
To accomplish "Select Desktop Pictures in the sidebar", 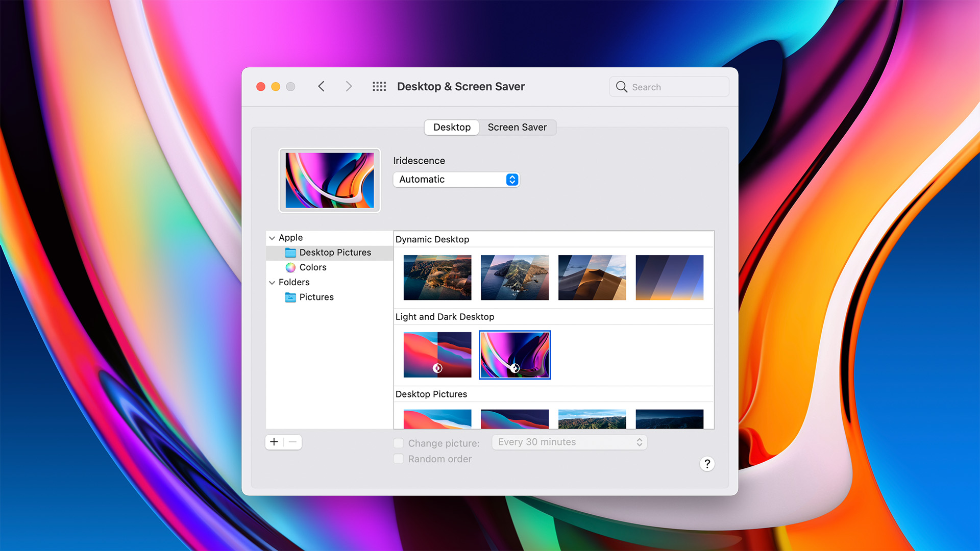I will click(x=330, y=253).
